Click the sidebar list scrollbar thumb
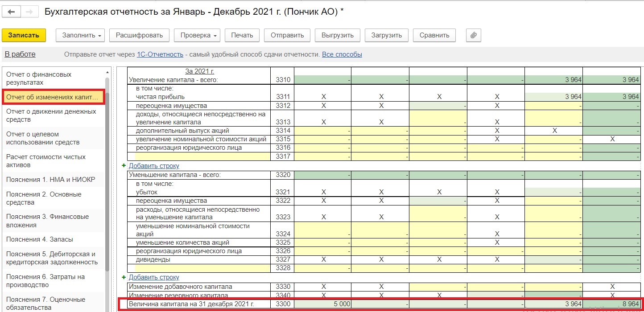 (x=107, y=174)
